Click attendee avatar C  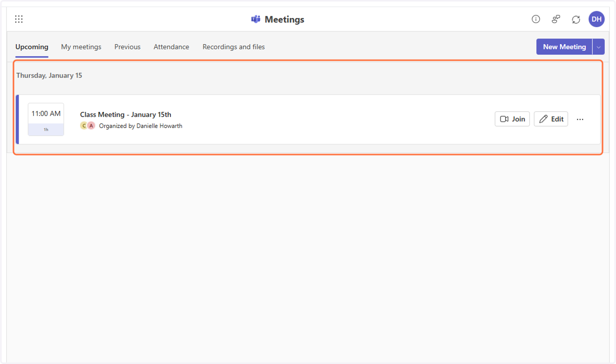point(84,126)
